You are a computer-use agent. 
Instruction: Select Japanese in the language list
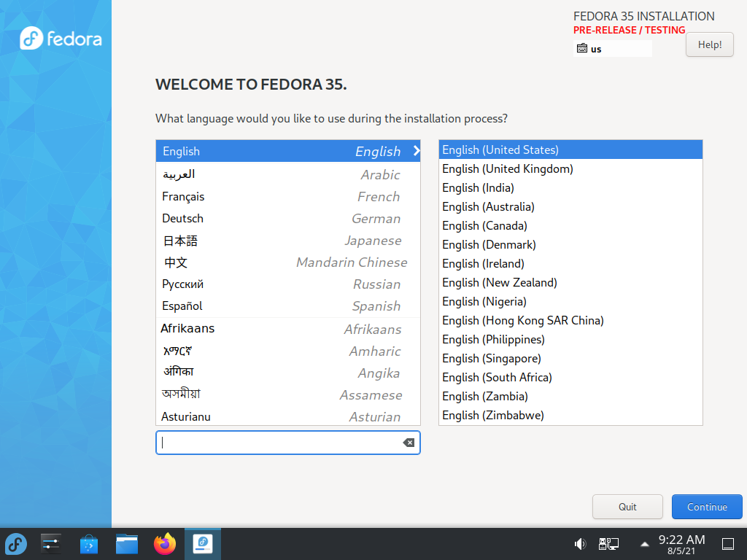point(287,241)
